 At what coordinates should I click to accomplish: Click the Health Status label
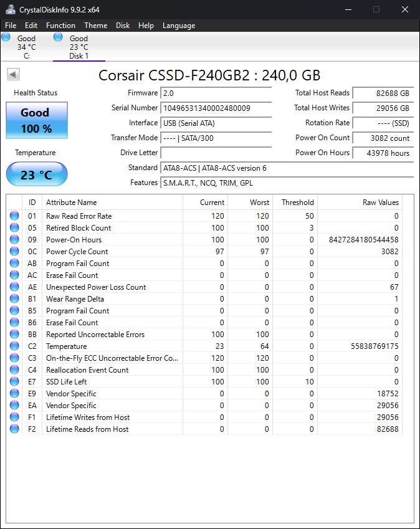click(x=36, y=92)
